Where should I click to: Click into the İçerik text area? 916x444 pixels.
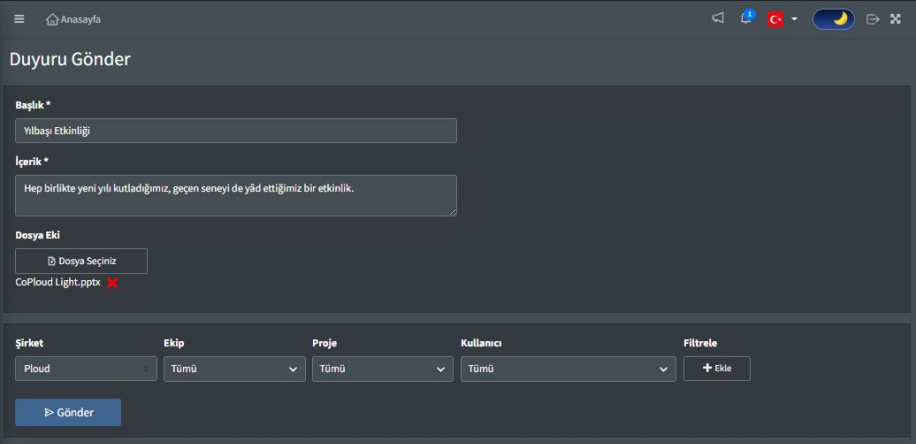236,196
